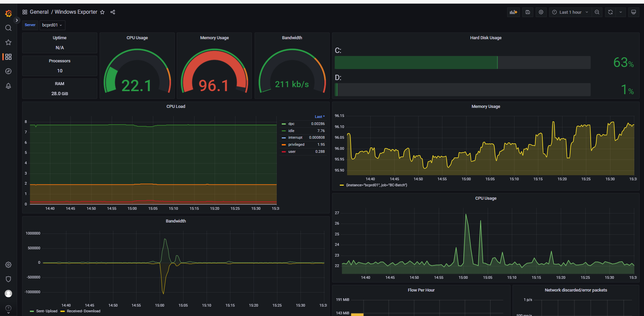Click the General folder breadcrumb
Image resolution: width=644 pixels, height=316 pixels.
pos(39,12)
